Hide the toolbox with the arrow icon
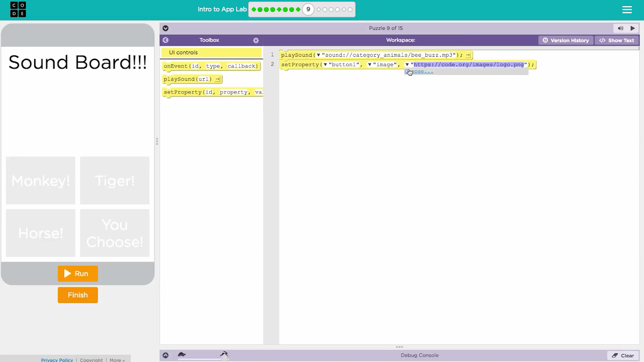 coord(165,40)
